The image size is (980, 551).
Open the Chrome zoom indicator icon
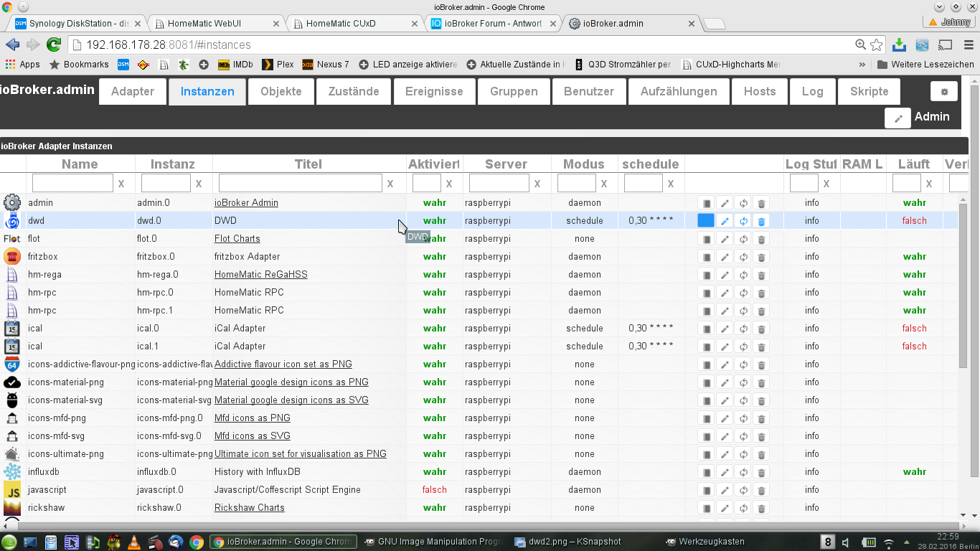click(860, 44)
